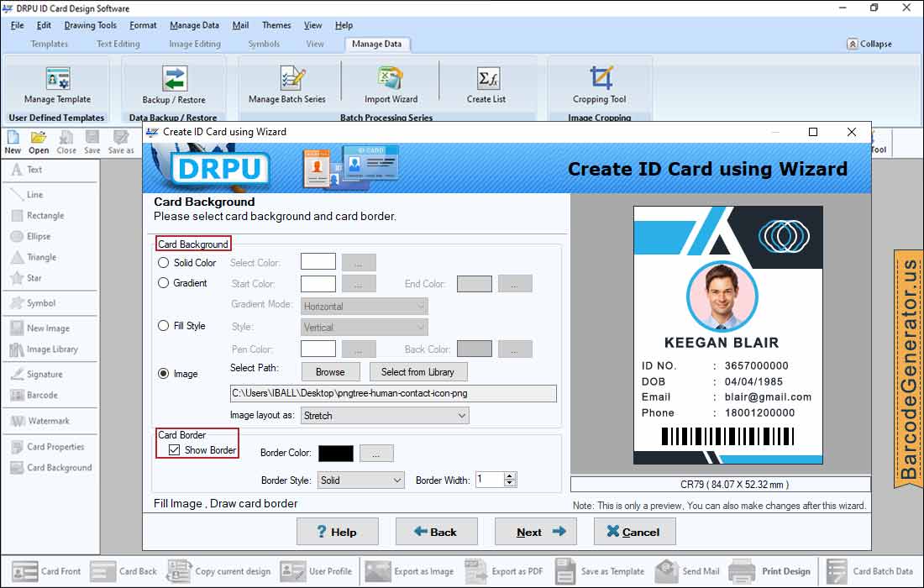This screenshot has width=924, height=588.
Task: Select the Line drawing tool
Action: click(x=27, y=194)
